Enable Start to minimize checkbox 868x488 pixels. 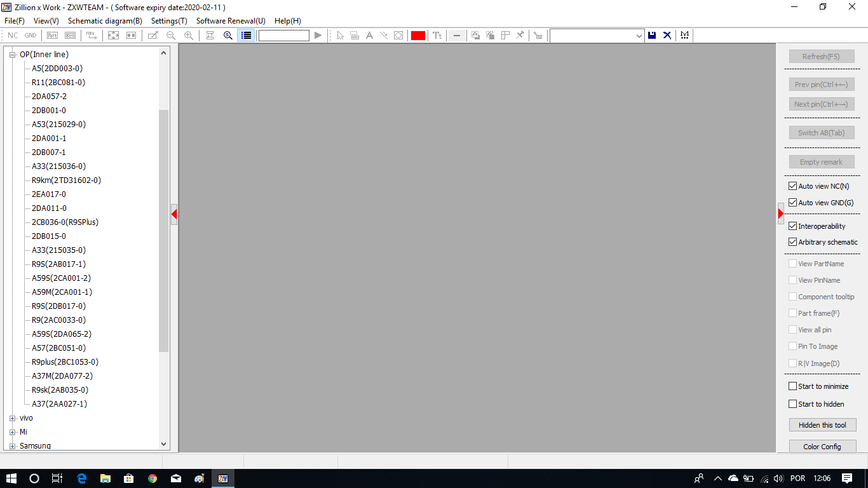(792, 386)
